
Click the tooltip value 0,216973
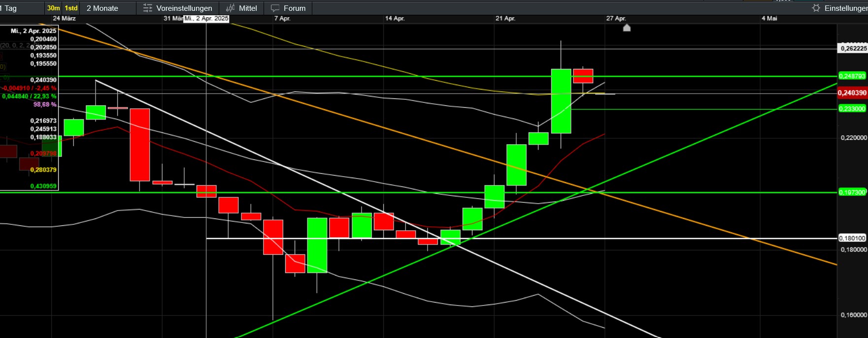tap(43, 121)
